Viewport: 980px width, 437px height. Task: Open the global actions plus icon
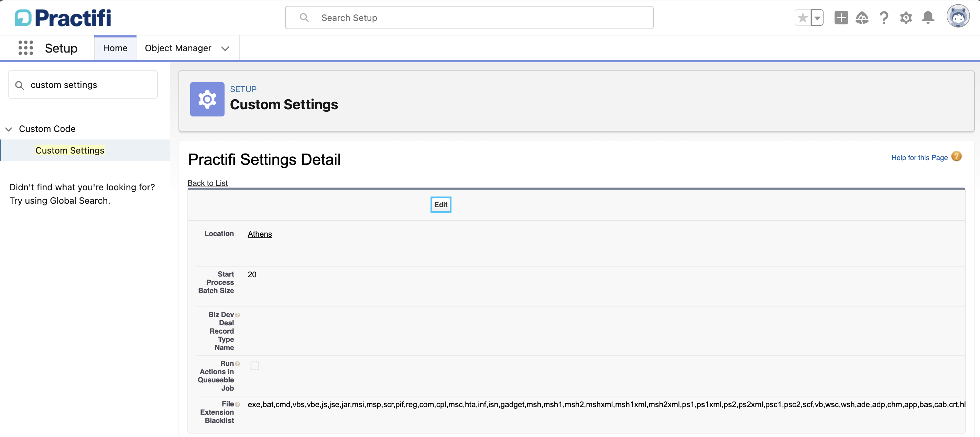pyautogui.click(x=841, y=18)
